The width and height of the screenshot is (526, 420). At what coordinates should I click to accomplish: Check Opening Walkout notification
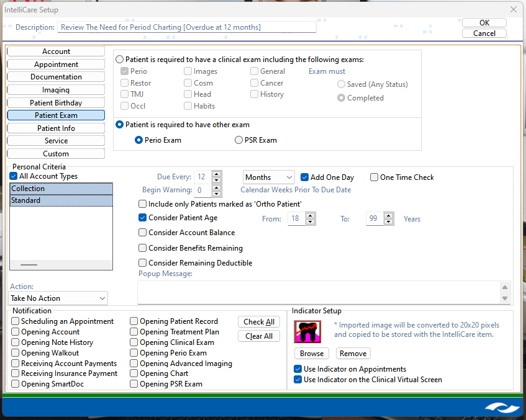pos(15,352)
